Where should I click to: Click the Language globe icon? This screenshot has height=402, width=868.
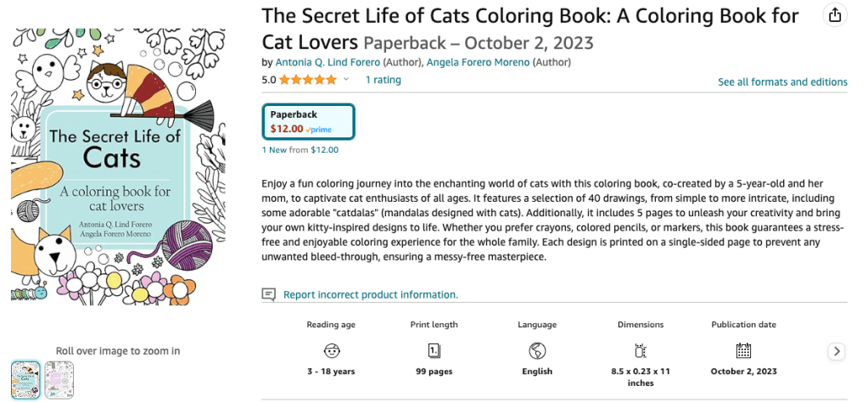[x=536, y=350]
